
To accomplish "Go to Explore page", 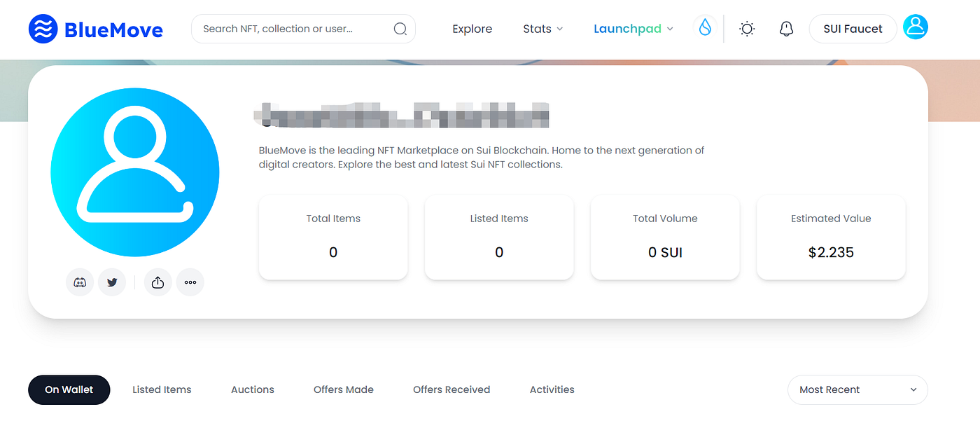I will 472,29.
